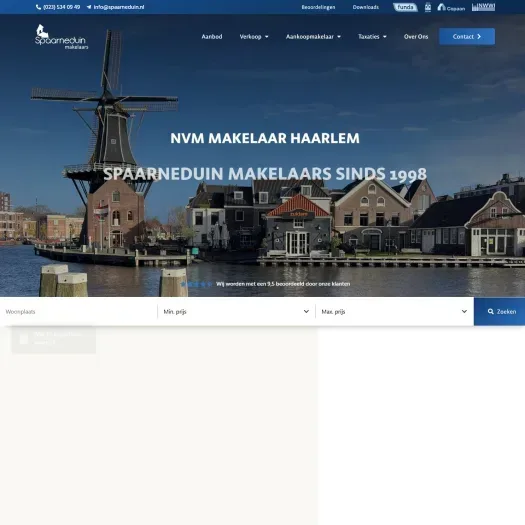
Task: Call phone number (023) 534 09 49
Action: coord(62,7)
